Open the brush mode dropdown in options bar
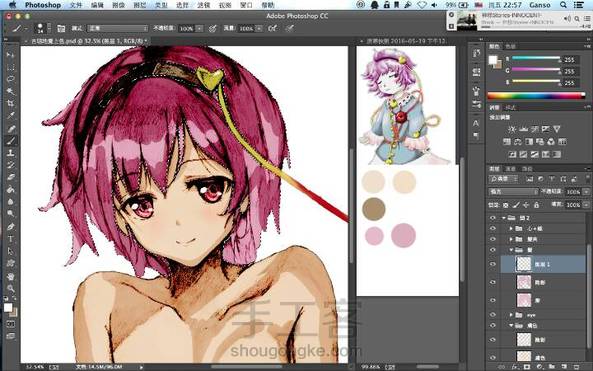The width and height of the screenshot is (593, 371). pyautogui.click(x=118, y=28)
